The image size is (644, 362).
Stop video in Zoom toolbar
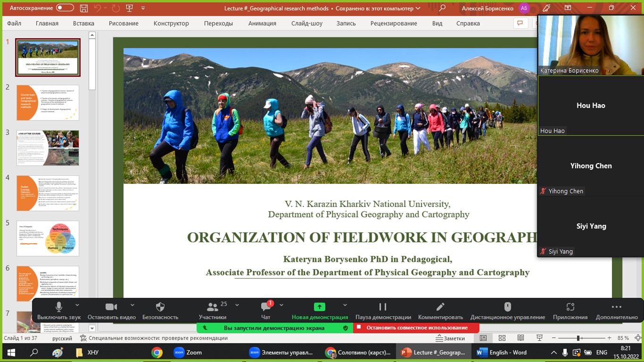111,307
